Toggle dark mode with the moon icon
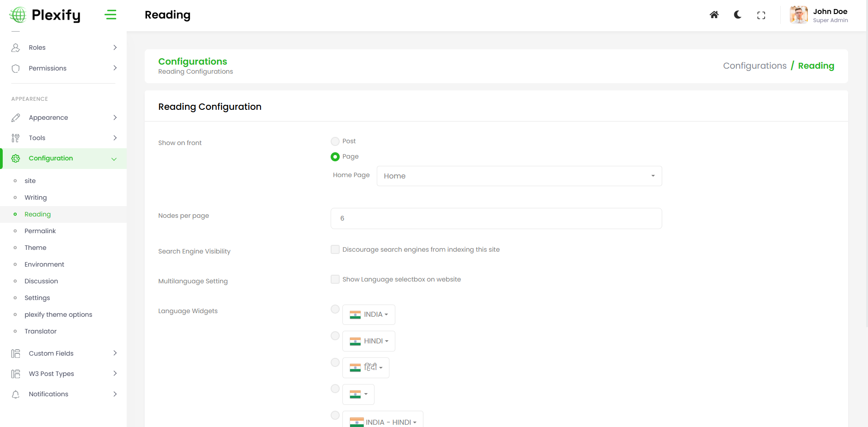The height and width of the screenshot is (427, 868). pyautogui.click(x=737, y=15)
